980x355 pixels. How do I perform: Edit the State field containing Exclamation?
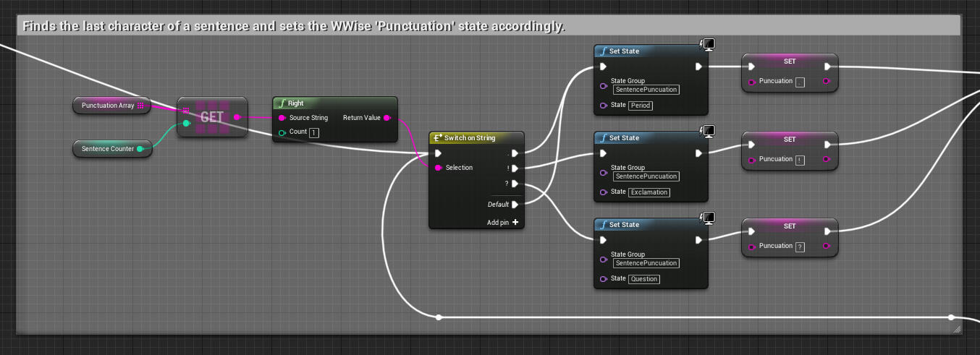649,192
